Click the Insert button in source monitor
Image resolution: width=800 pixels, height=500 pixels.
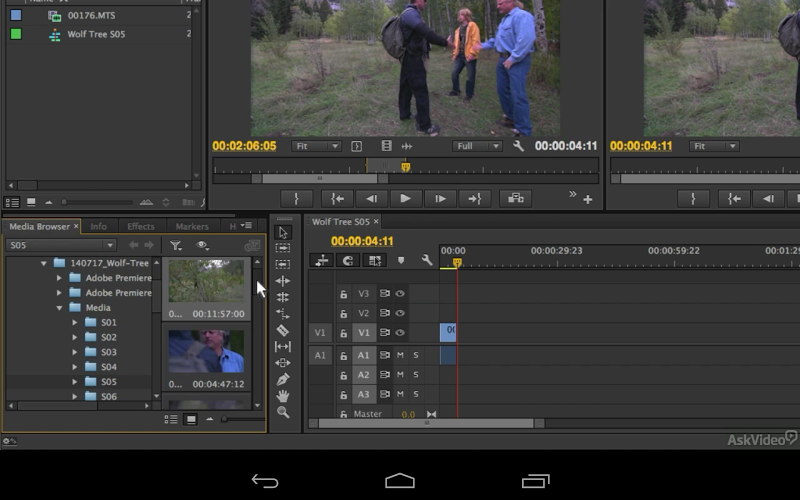click(x=515, y=199)
